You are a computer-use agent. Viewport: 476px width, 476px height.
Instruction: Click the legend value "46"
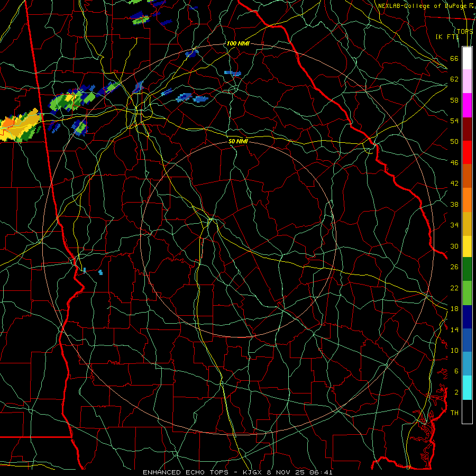(454, 163)
